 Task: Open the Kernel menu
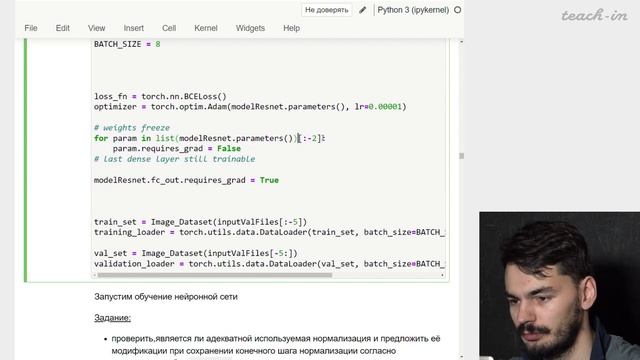click(x=206, y=28)
